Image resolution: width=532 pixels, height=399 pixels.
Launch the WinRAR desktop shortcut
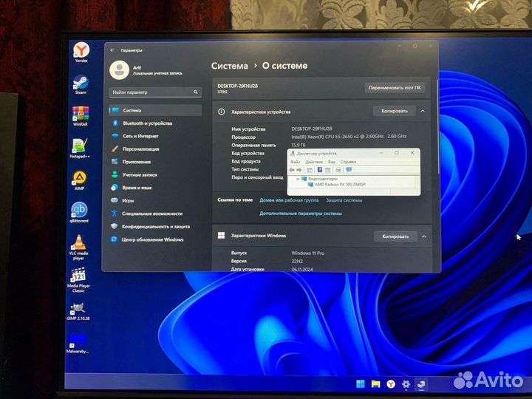click(80, 115)
